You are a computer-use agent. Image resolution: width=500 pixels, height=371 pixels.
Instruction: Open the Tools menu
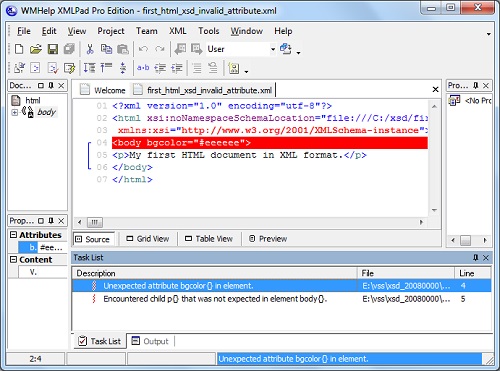209,31
